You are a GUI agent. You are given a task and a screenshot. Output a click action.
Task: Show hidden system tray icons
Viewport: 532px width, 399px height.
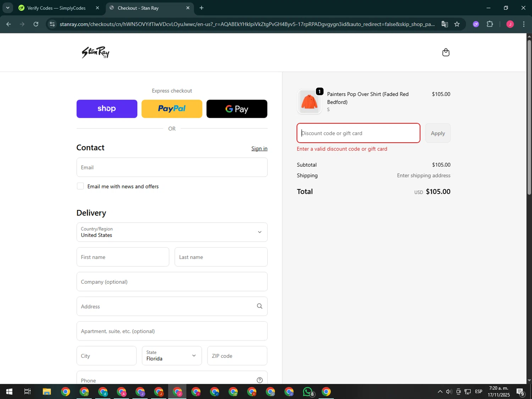click(x=440, y=392)
